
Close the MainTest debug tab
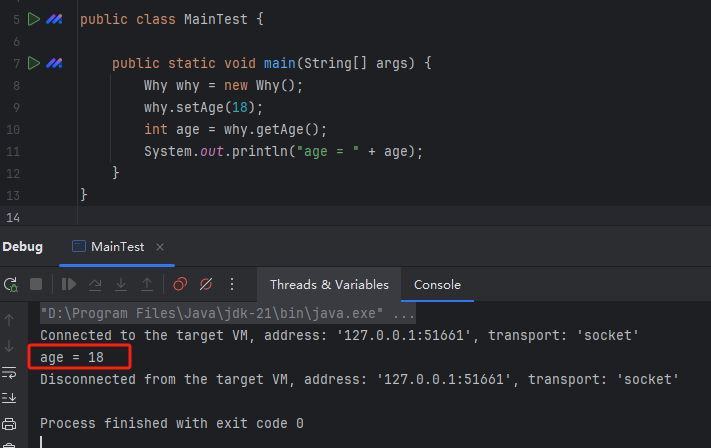(160, 246)
